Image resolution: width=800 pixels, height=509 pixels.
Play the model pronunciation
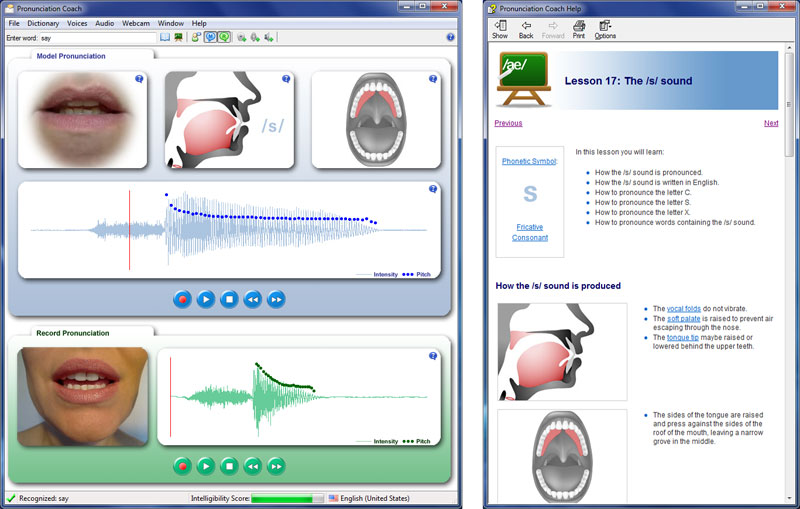point(206,299)
